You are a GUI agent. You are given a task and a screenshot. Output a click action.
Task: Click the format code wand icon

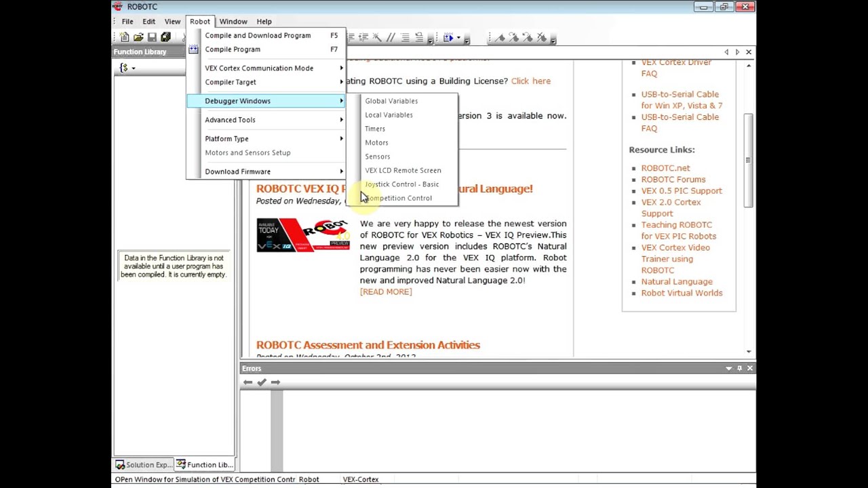pos(377,37)
